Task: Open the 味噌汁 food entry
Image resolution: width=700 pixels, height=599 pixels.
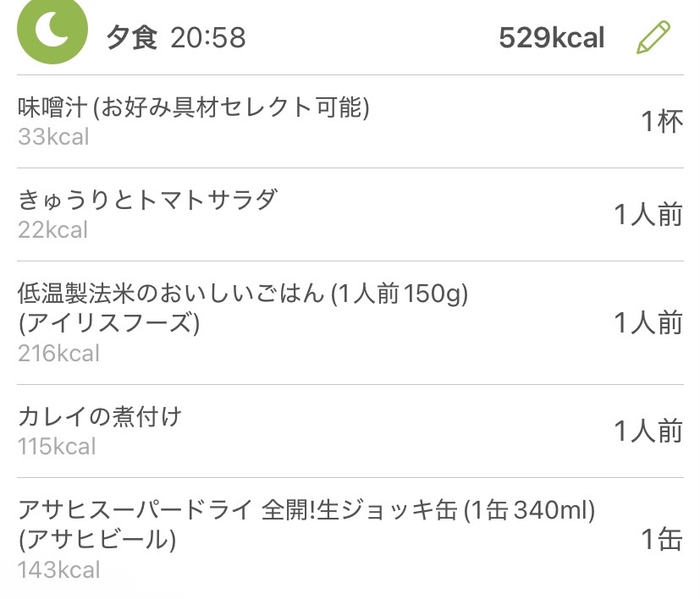Action: point(194,108)
